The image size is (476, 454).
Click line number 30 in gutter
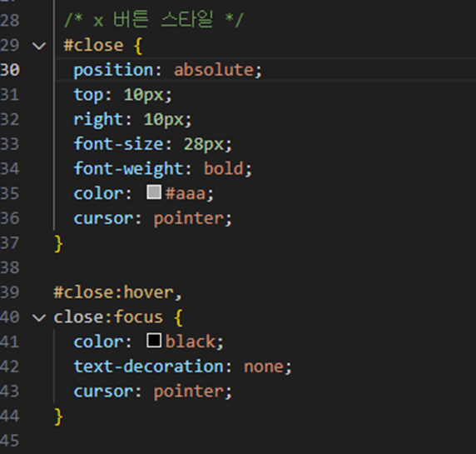coord(10,70)
